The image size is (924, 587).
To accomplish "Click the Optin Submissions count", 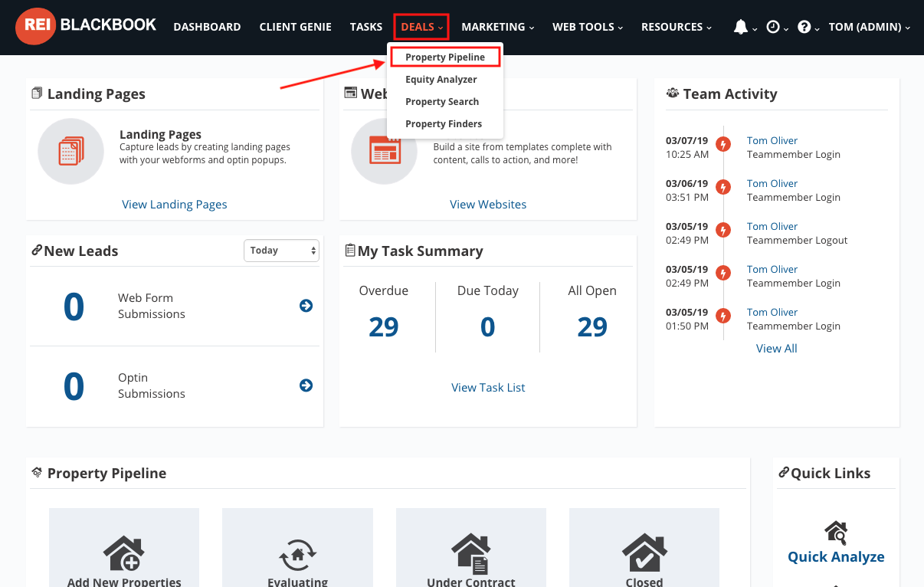I will coord(74,386).
